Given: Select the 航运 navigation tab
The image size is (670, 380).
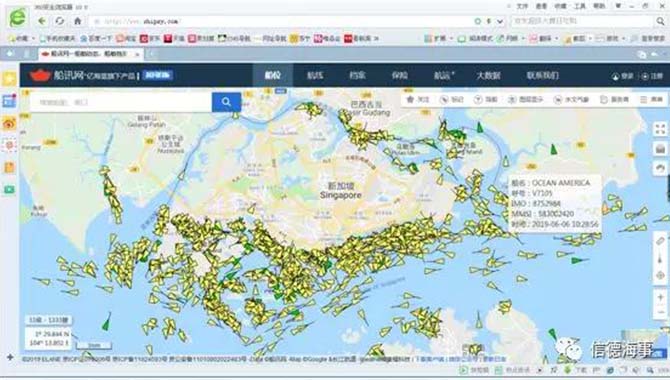Looking at the screenshot, I should (x=444, y=75).
